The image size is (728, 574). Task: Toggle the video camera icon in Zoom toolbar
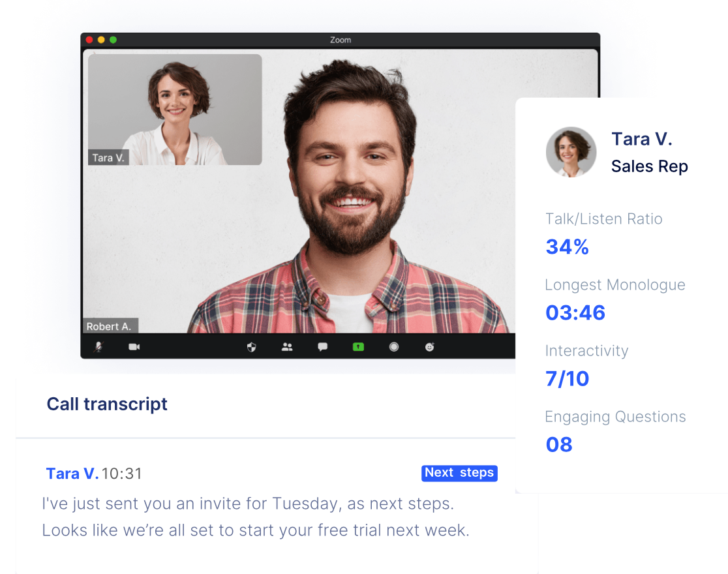[134, 347]
